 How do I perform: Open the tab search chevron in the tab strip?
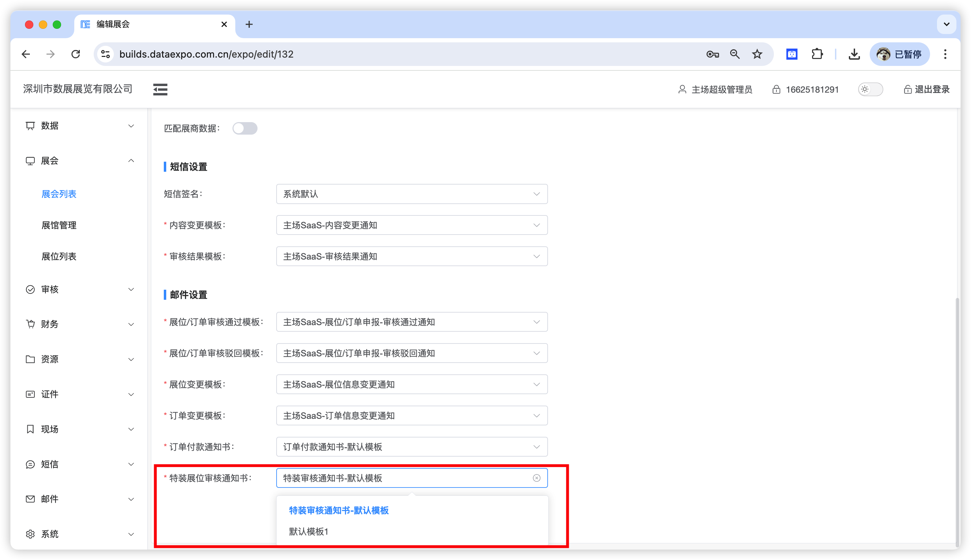[x=946, y=24]
